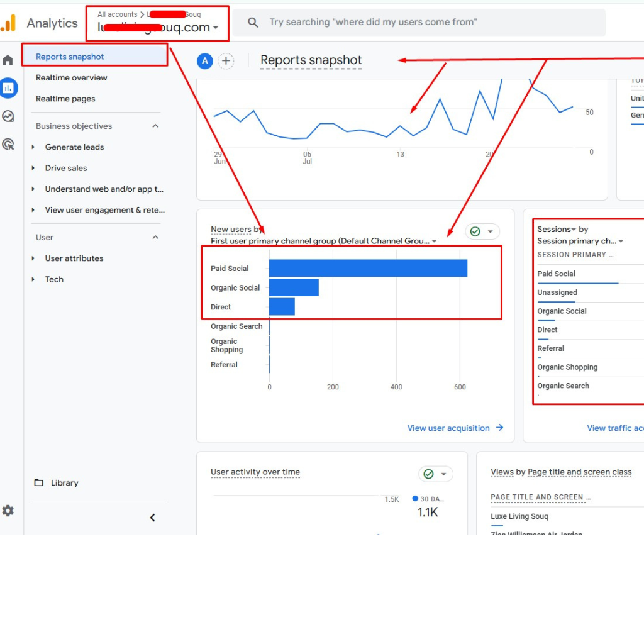Open the Session primary channel dimension dropdown
This screenshot has width=644, height=644.
click(x=620, y=240)
